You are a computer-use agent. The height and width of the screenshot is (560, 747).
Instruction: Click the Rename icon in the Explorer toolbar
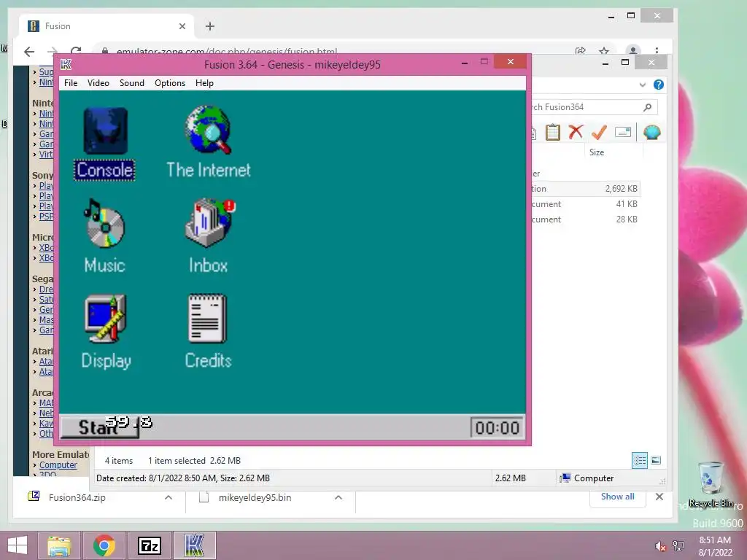coord(623,132)
